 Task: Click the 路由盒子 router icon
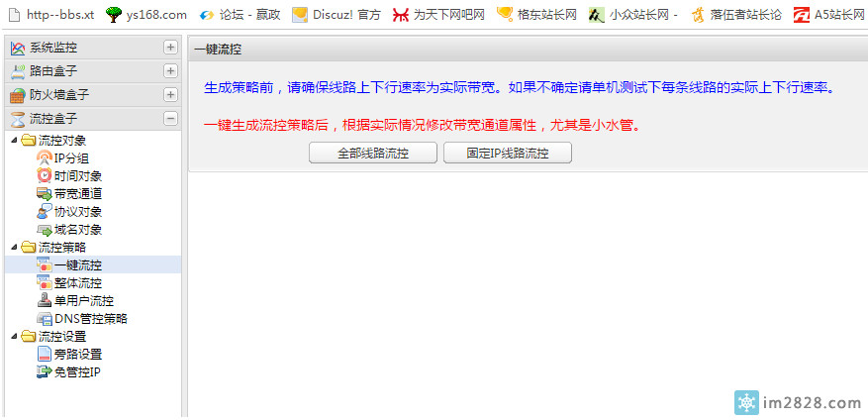18,71
